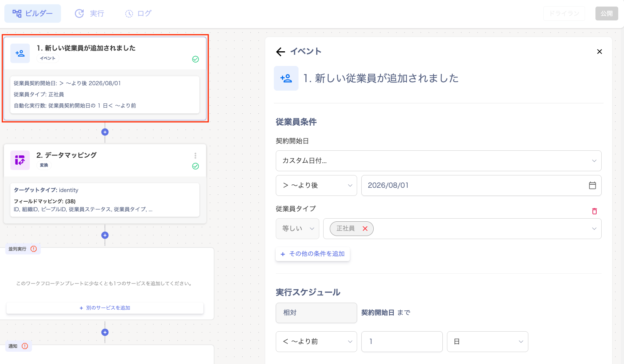Open the < ～より前 operator dropdown
This screenshot has width=624, height=364.
coord(316,342)
